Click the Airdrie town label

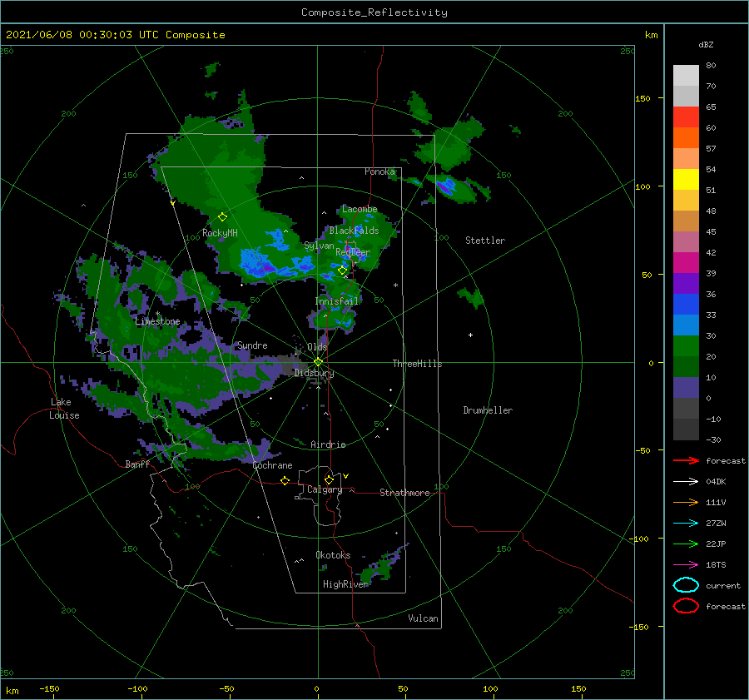pyautogui.click(x=328, y=444)
